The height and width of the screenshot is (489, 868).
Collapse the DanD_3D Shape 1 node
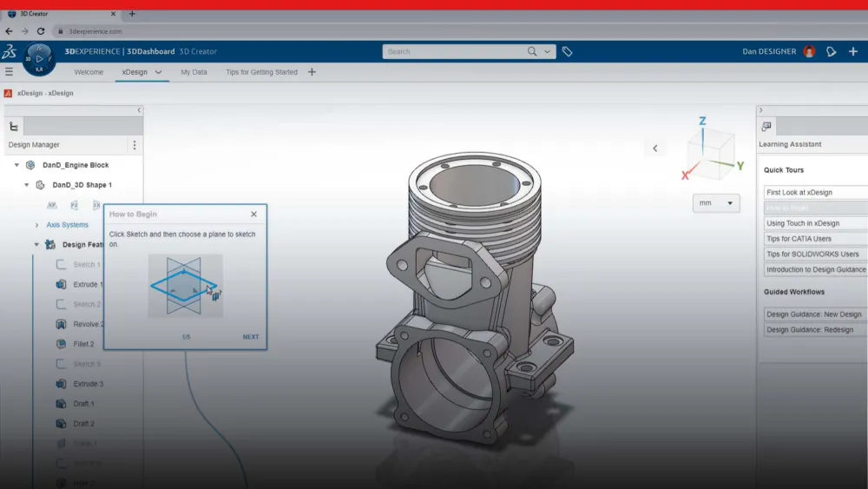click(27, 185)
